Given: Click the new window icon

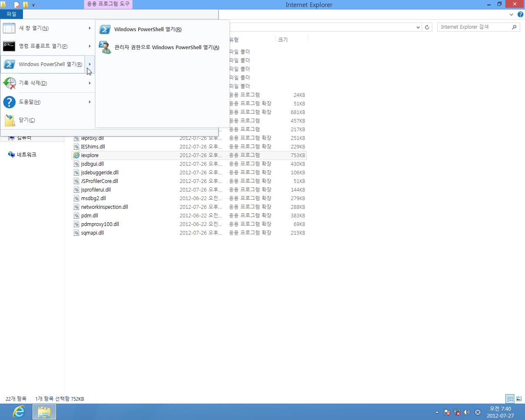Looking at the screenshot, I should tap(9, 28).
